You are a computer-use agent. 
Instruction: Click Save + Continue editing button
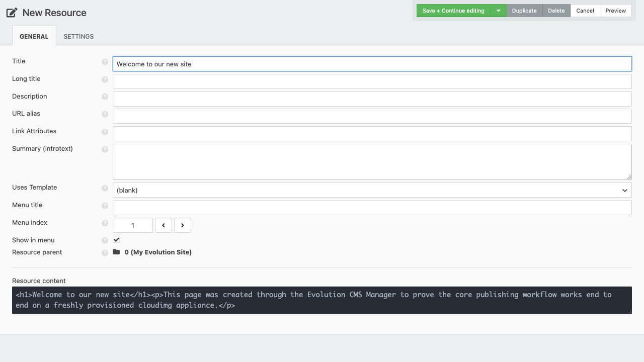pos(453,11)
